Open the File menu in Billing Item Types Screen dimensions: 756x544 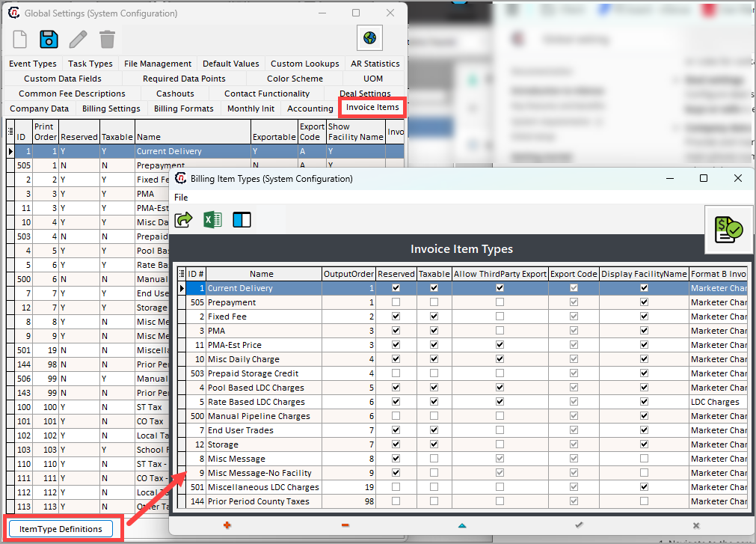click(x=181, y=198)
